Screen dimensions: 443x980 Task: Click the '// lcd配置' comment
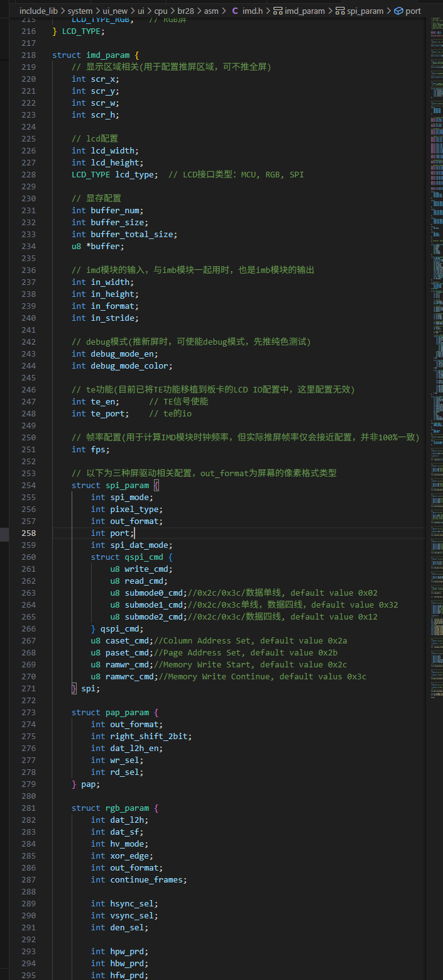click(95, 138)
